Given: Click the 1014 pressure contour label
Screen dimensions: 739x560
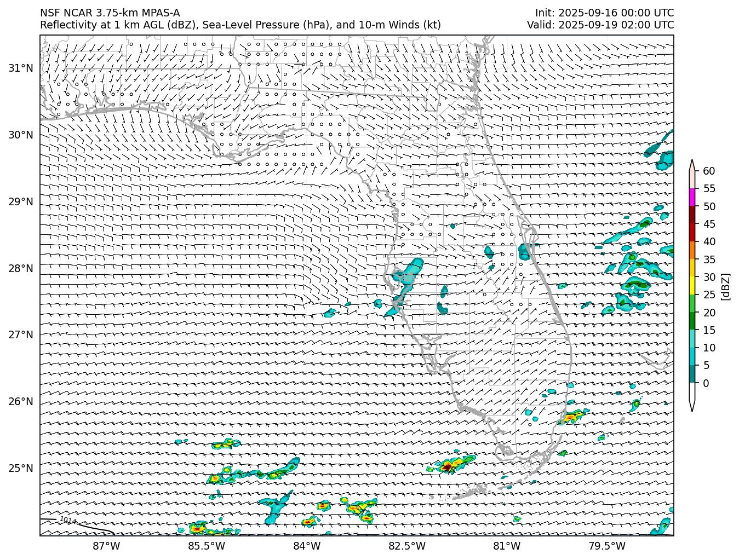Looking at the screenshot, I should pos(68,520).
